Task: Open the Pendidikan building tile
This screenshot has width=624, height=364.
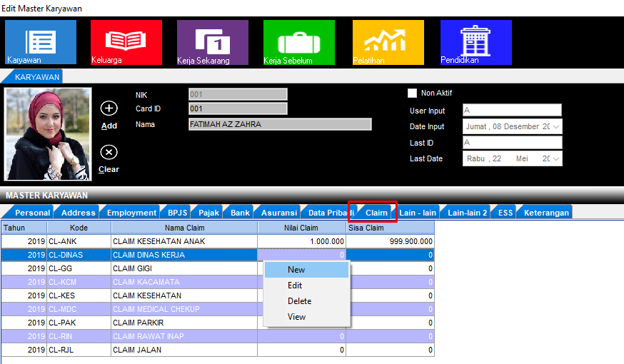Action: click(475, 42)
